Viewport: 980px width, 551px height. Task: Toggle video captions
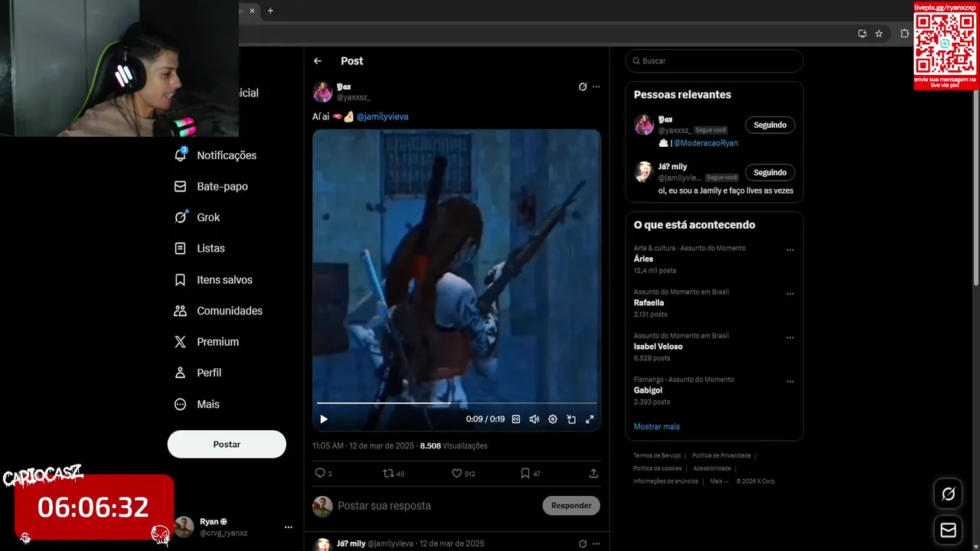click(516, 419)
